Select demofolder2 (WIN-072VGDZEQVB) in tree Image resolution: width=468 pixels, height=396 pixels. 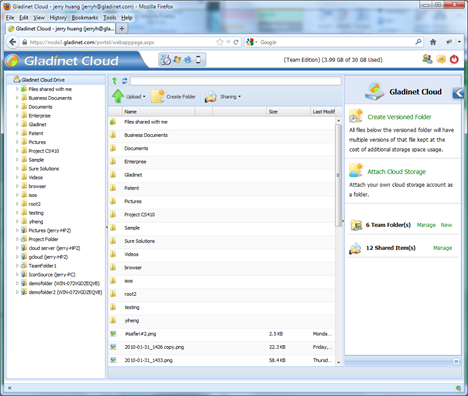[x=65, y=292]
